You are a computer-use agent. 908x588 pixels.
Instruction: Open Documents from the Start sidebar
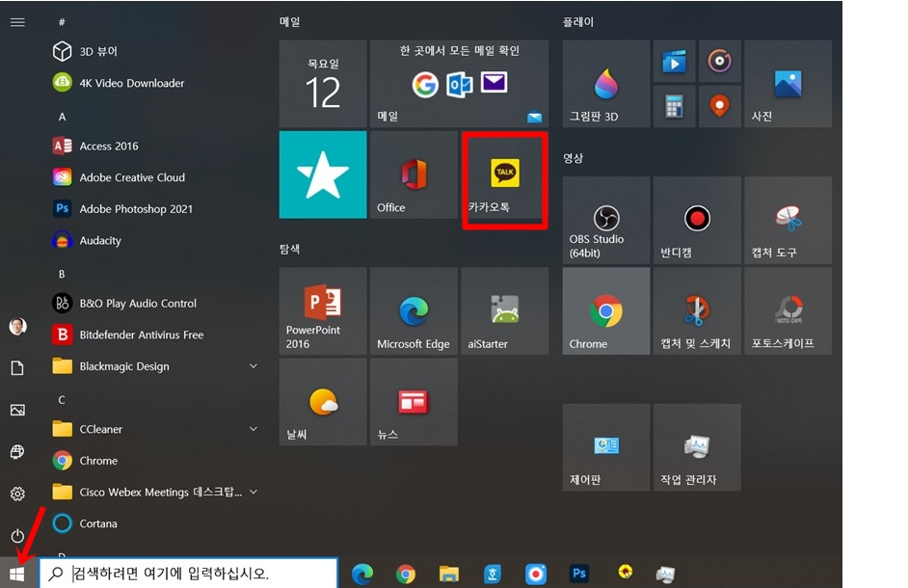(17, 368)
